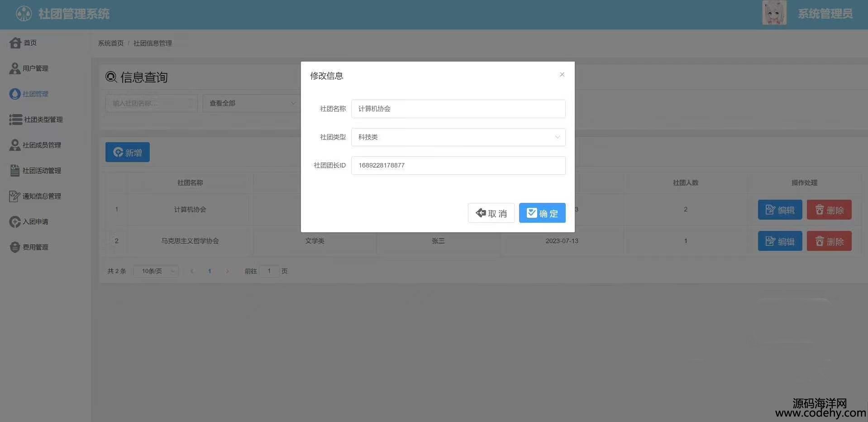Delete the 马克思主义哲学协会 row
Viewport: 868px width, 422px height.
point(829,241)
